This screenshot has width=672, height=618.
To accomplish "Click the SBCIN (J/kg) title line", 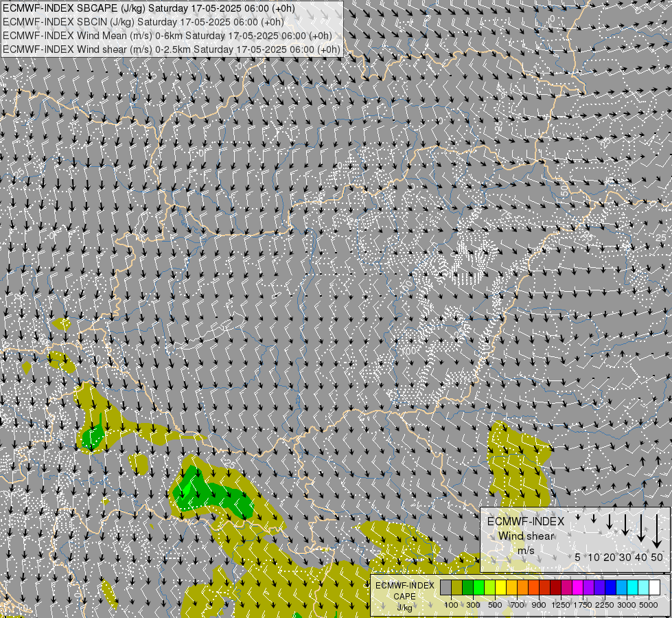I will click(x=143, y=22).
